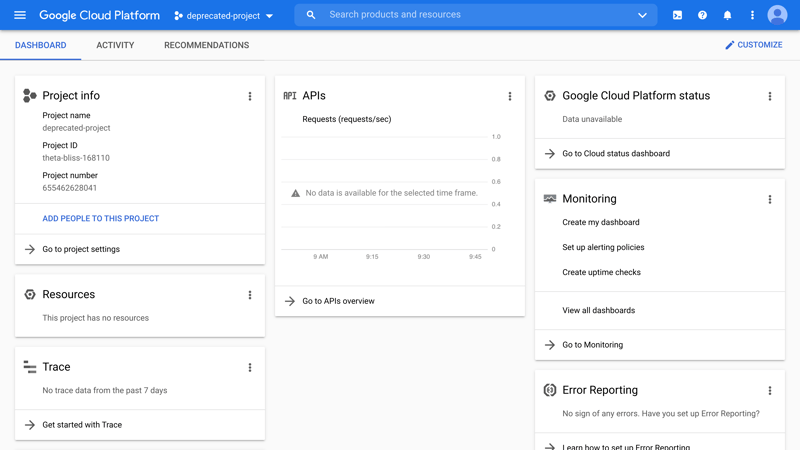Viewport: 800px width, 450px height.
Task: Switch to the Activity tab
Action: [x=115, y=45]
